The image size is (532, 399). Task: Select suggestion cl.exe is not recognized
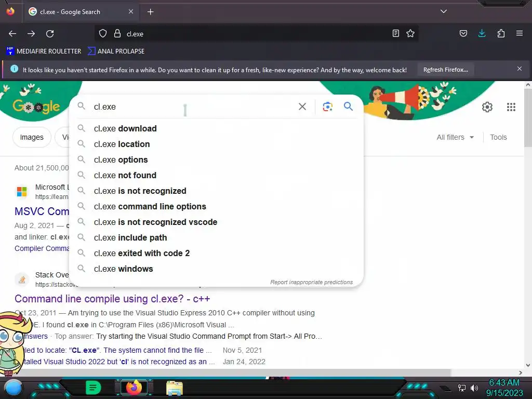(x=217, y=191)
